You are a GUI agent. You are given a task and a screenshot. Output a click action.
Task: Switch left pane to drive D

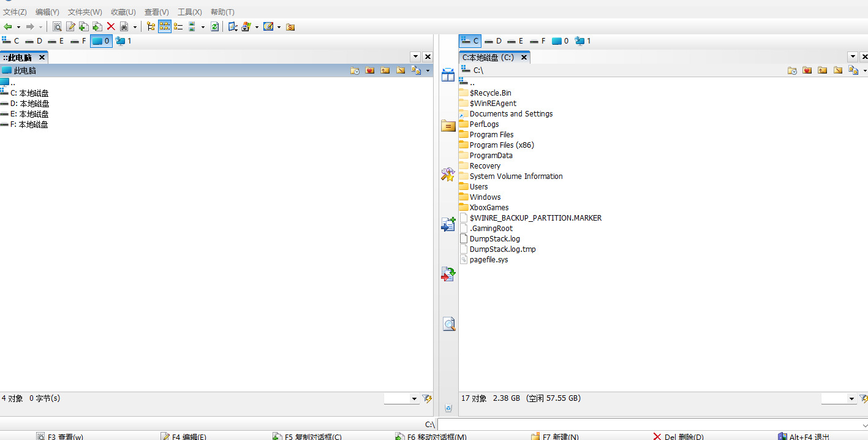coord(34,41)
